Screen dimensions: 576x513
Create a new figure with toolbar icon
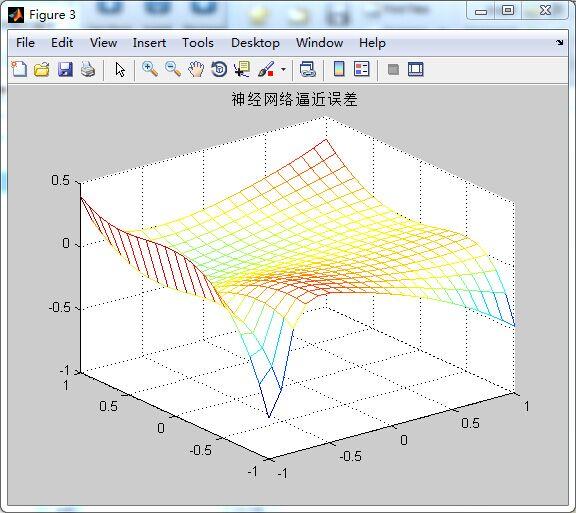coord(19,69)
